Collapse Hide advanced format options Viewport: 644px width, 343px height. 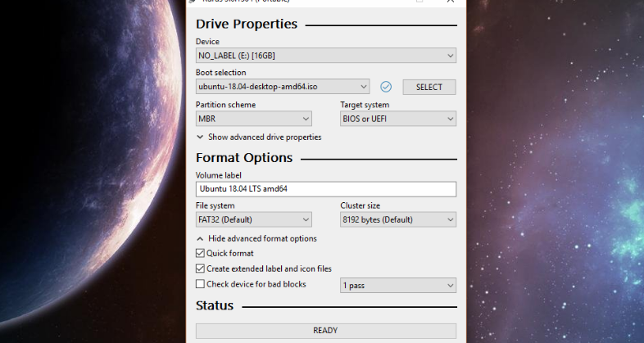256,238
